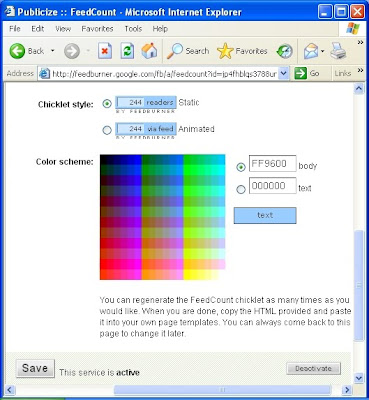Click the blue text preview button
Viewport: 369px width, 400px height.
click(265, 215)
